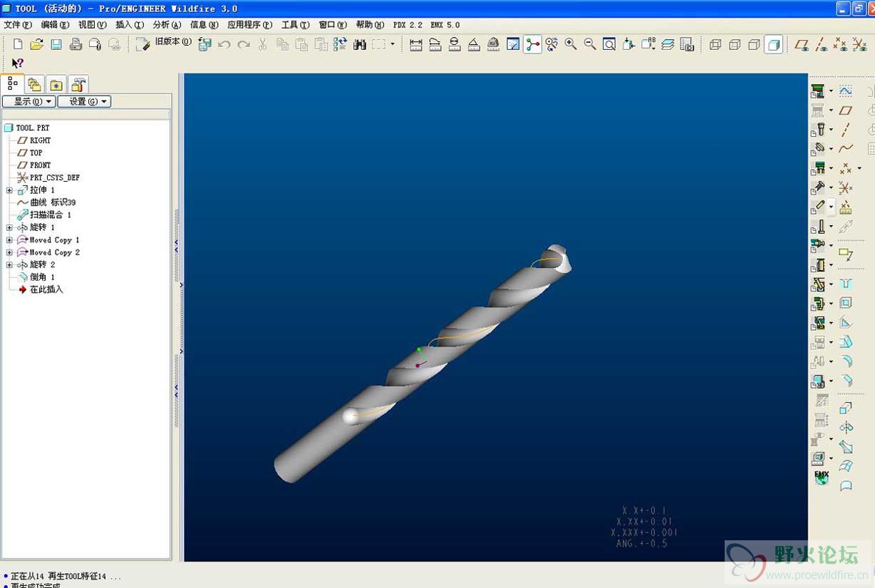Zoom out using the magnifier minus icon

pyautogui.click(x=590, y=44)
